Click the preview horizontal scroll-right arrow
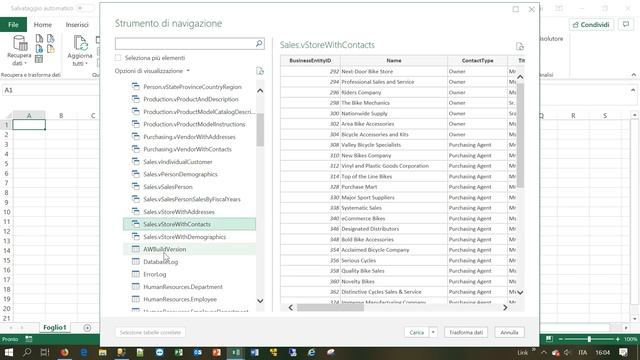The width and height of the screenshot is (640, 360). [x=505, y=307]
